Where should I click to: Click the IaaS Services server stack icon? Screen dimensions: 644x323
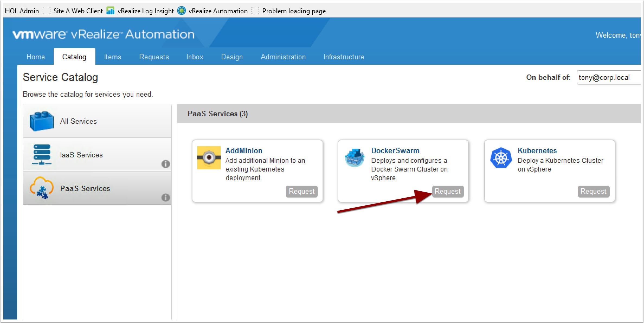pyautogui.click(x=41, y=155)
